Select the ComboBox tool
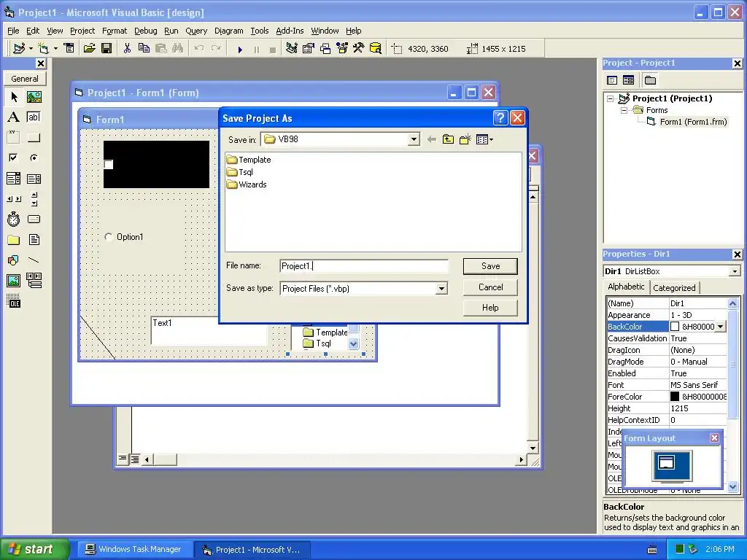The height and width of the screenshot is (560, 747). click(x=14, y=179)
